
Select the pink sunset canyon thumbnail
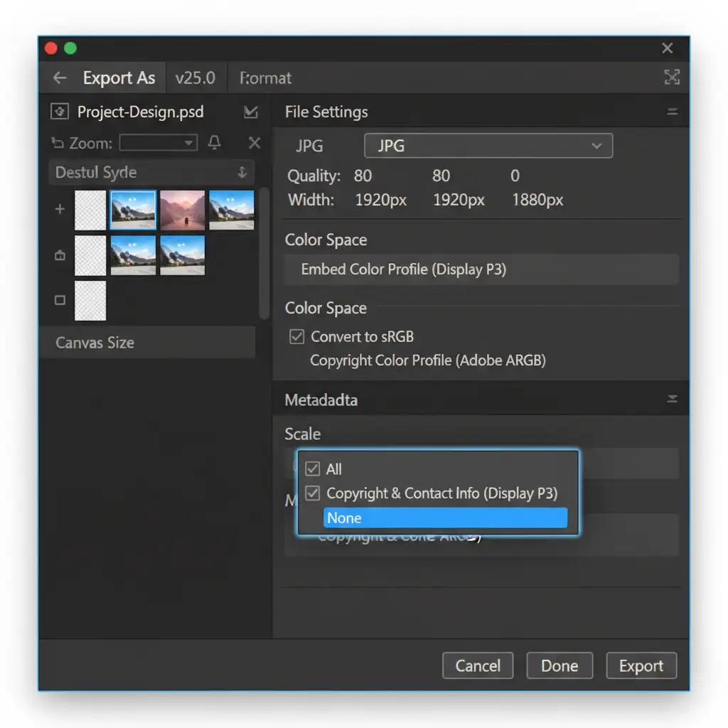click(182, 210)
